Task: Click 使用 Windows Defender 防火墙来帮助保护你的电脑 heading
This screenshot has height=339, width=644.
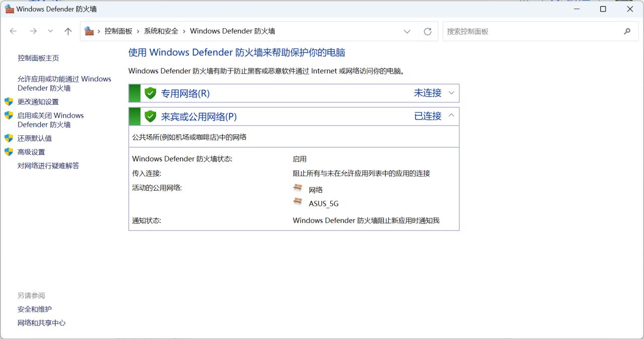Action: click(236, 52)
